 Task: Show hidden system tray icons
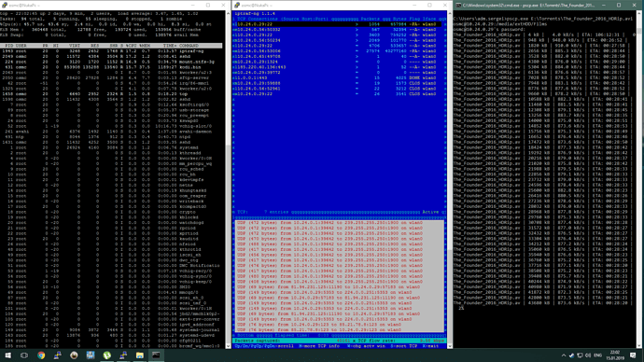[564, 355]
